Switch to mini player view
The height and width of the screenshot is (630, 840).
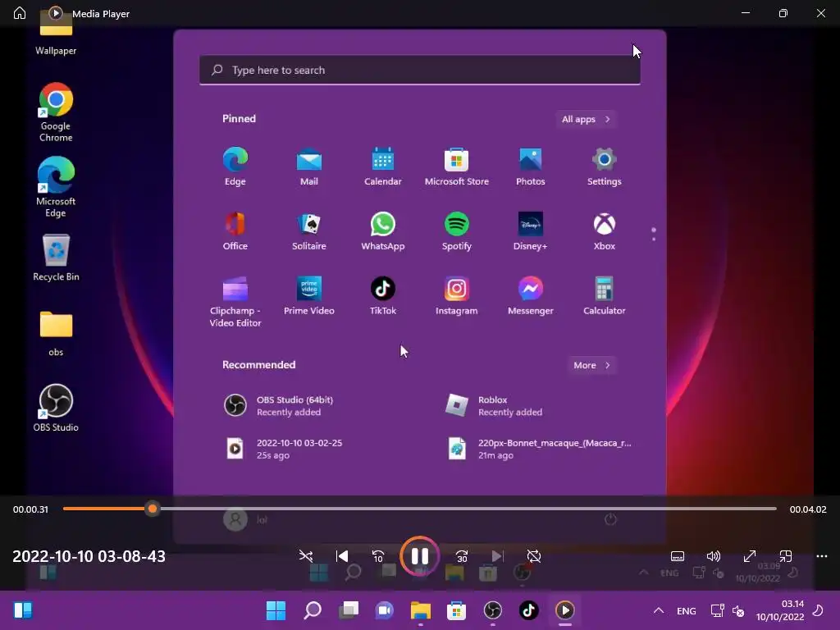[x=786, y=556]
